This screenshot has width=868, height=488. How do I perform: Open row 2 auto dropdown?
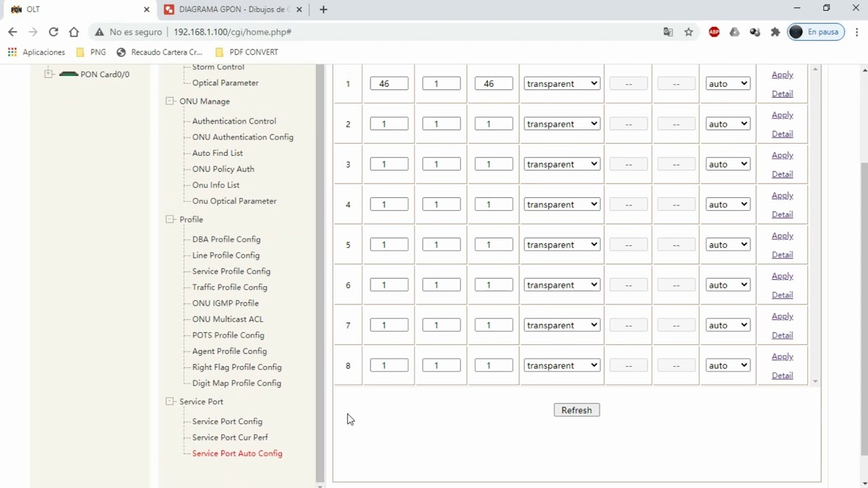tap(728, 124)
